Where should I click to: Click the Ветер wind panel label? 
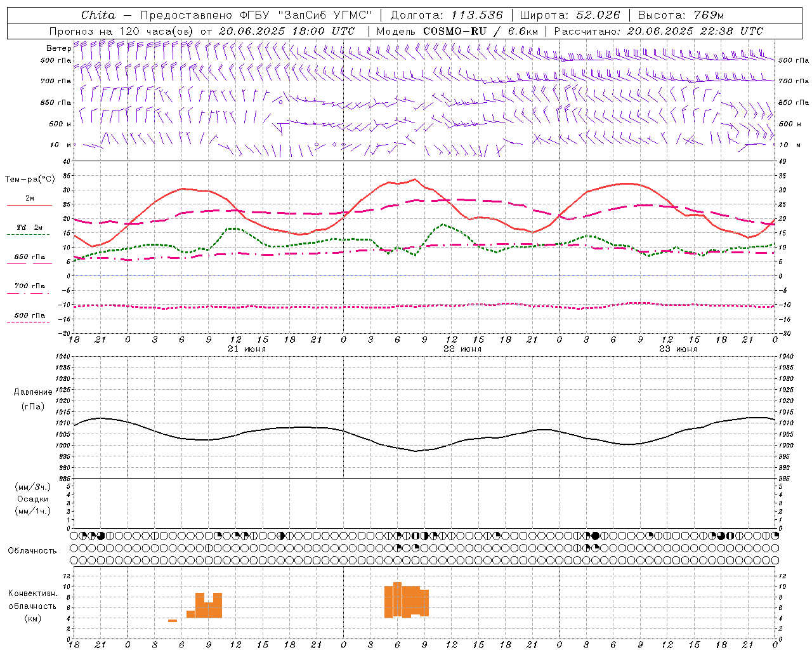click(58, 48)
